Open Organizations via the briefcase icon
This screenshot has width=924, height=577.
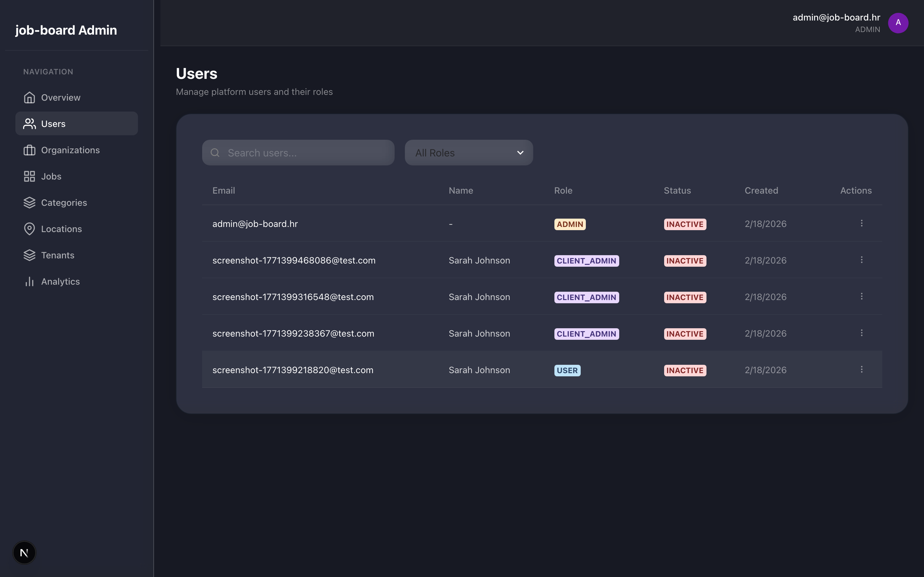point(30,150)
